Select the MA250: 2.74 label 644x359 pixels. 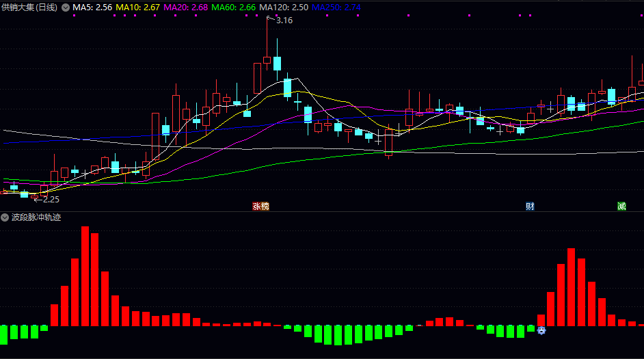336,8
